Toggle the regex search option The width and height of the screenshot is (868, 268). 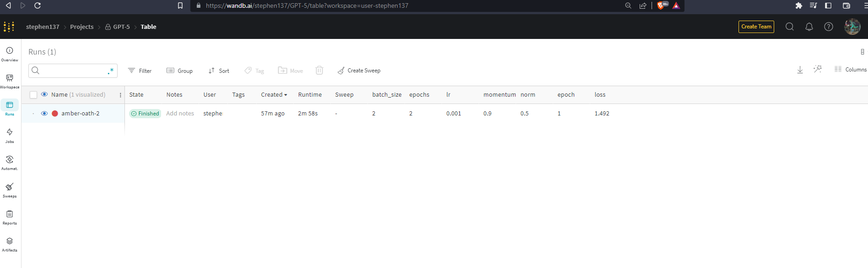click(x=110, y=71)
